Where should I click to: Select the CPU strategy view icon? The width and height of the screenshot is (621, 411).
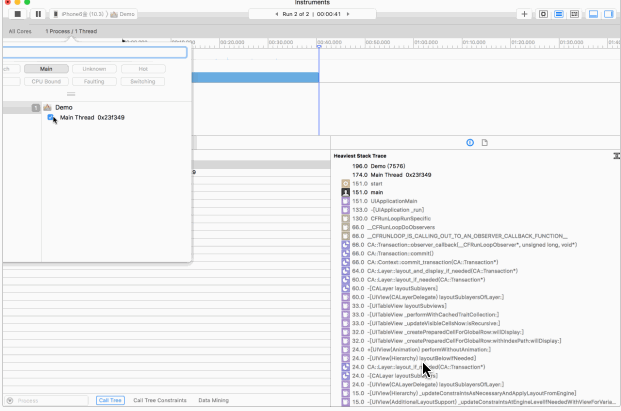click(559, 14)
